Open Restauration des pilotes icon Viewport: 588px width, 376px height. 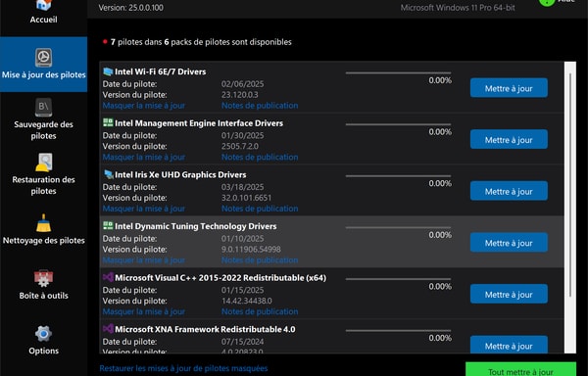coord(43,163)
